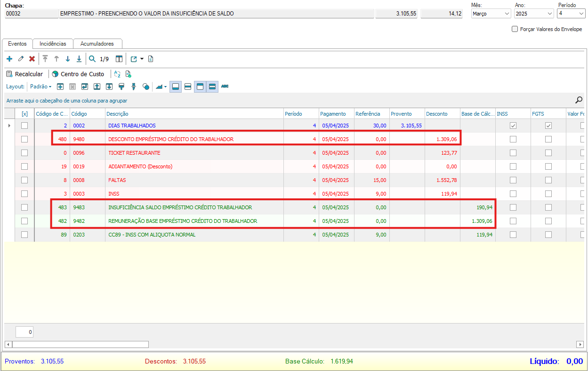
Task: Check the row box for TICKET RESTAURANTE
Action: [x=24, y=153]
